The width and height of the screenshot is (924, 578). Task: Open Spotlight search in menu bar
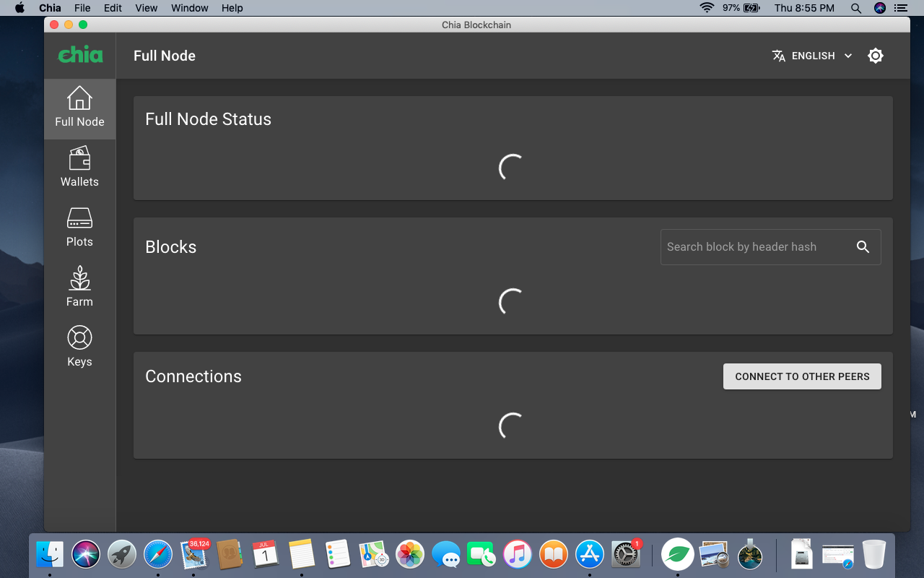856,8
